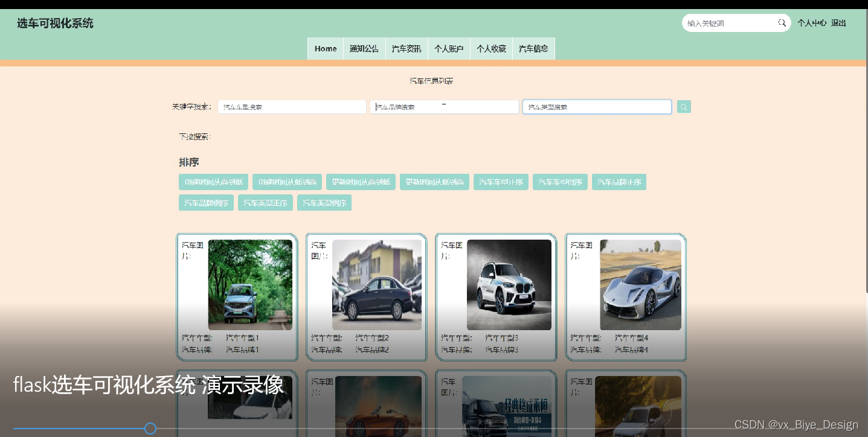Open the 汽车车型2 car image
The image size is (868, 437).
pyautogui.click(x=377, y=285)
